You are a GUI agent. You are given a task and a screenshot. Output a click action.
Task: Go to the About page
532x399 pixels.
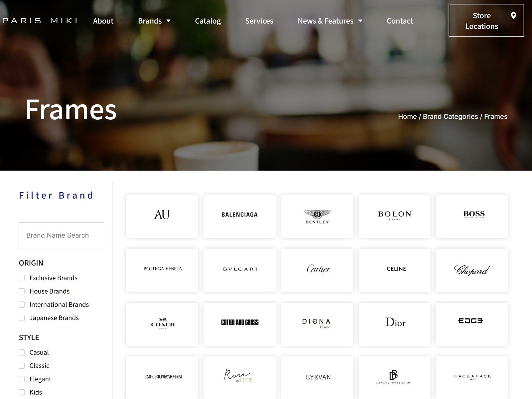click(103, 21)
